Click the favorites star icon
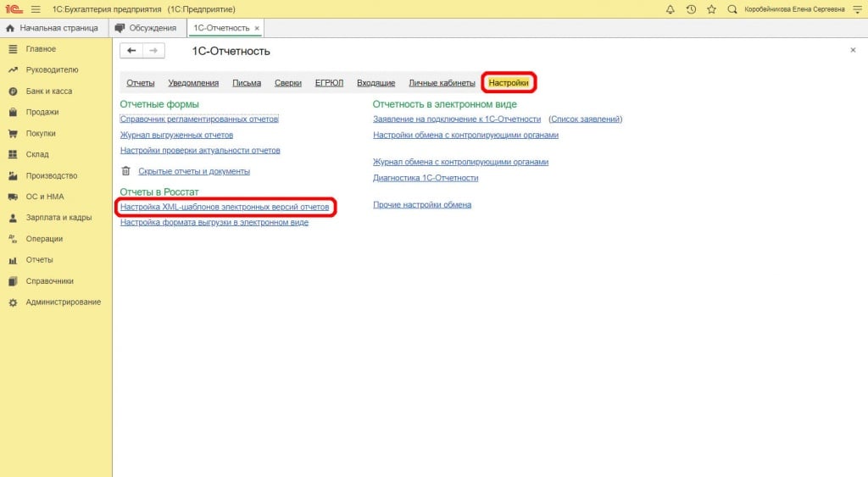 (710, 9)
